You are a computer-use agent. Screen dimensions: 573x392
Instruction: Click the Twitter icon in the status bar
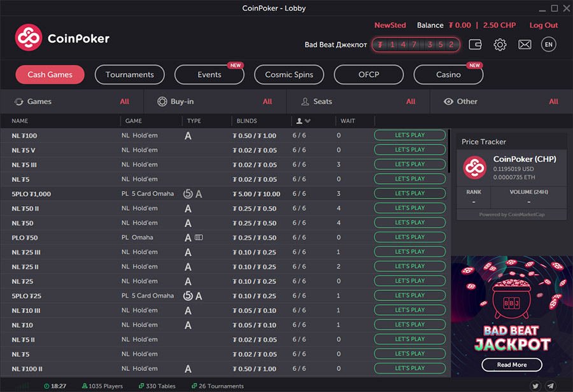[535, 386]
